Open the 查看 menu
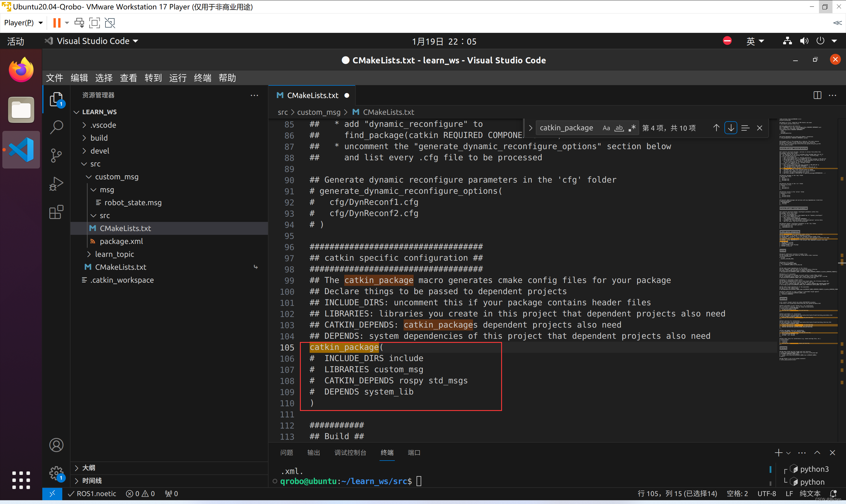Image resolution: width=846 pixels, height=504 pixels. 128,78
